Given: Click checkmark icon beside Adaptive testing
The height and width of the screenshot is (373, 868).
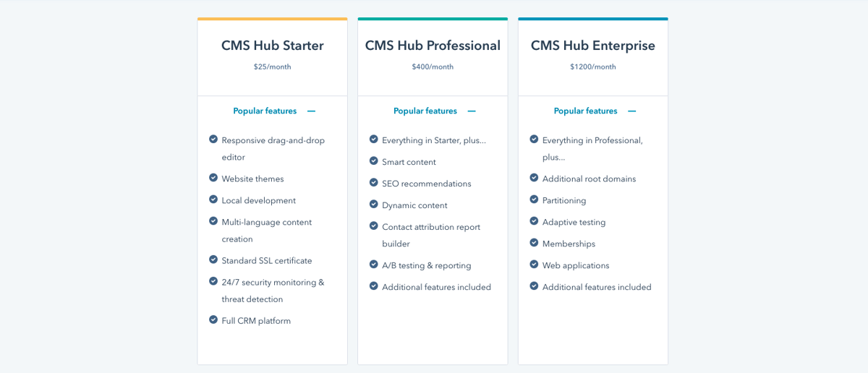Looking at the screenshot, I should point(534,221).
